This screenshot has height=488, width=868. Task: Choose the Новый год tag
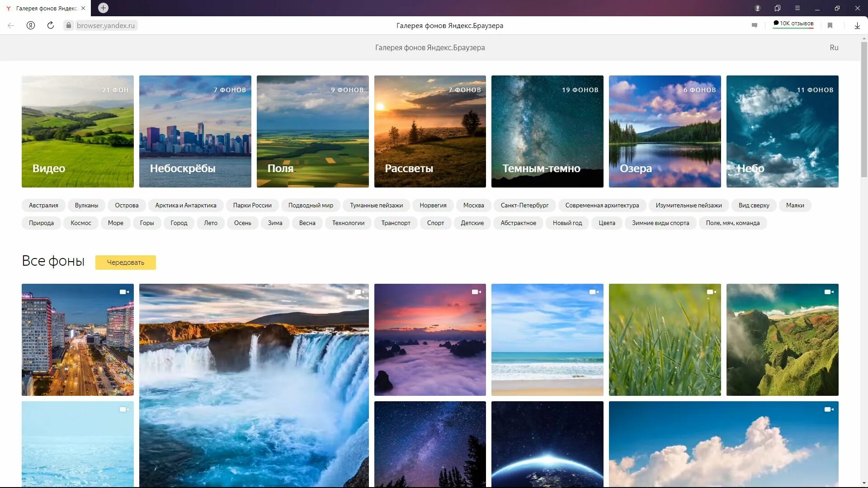click(x=567, y=223)
